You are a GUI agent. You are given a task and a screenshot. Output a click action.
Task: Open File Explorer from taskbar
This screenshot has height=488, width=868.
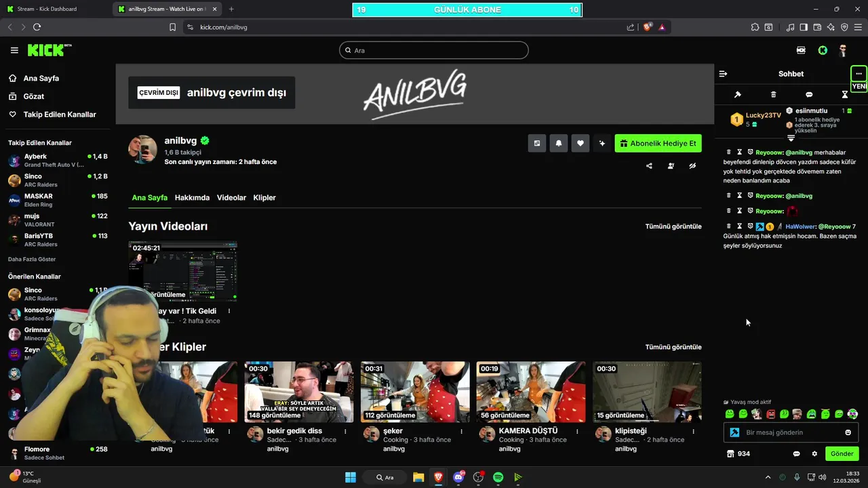(418, 477)
